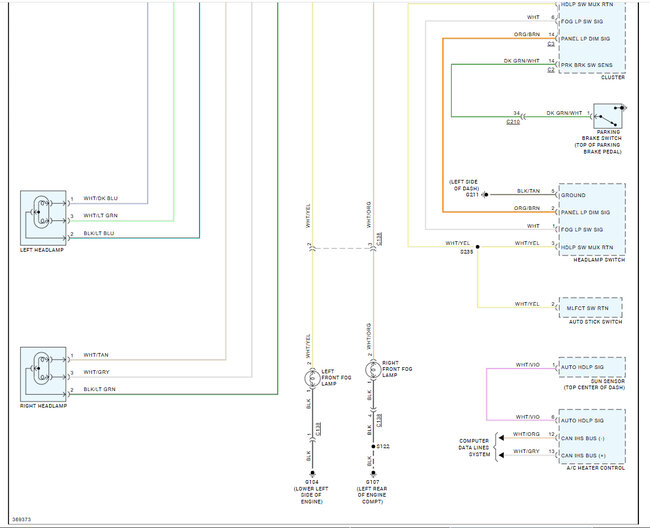Screen dimensions: 650x528
Task: Select the S122 splice dot
Action: point(373,446)
